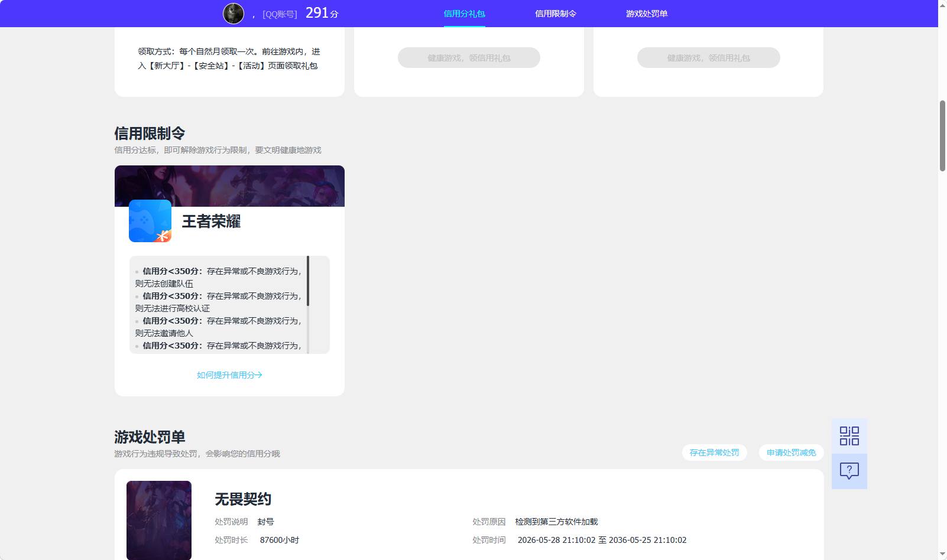Click the 王者荣耀 game app icon
947x560 pixels.
(150, 221)
